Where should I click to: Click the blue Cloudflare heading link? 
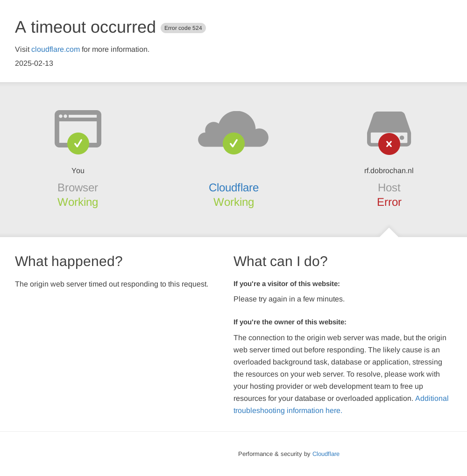coord(233,188)
